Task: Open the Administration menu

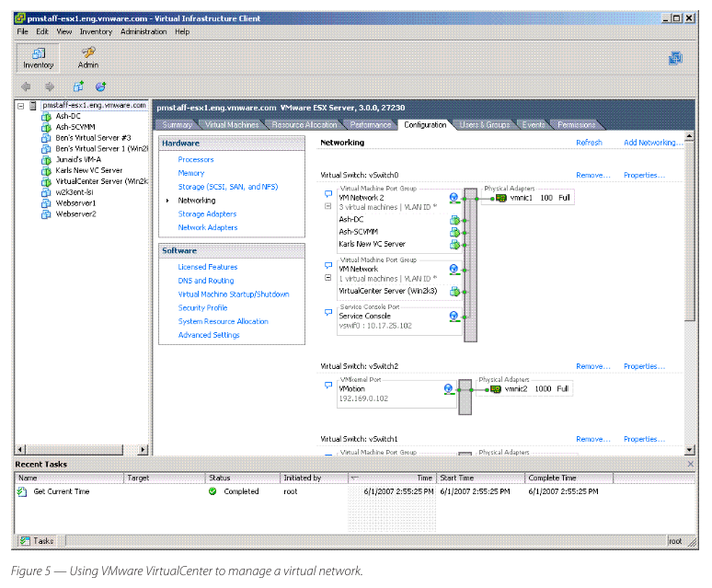Action: click(x=144, y=32)
